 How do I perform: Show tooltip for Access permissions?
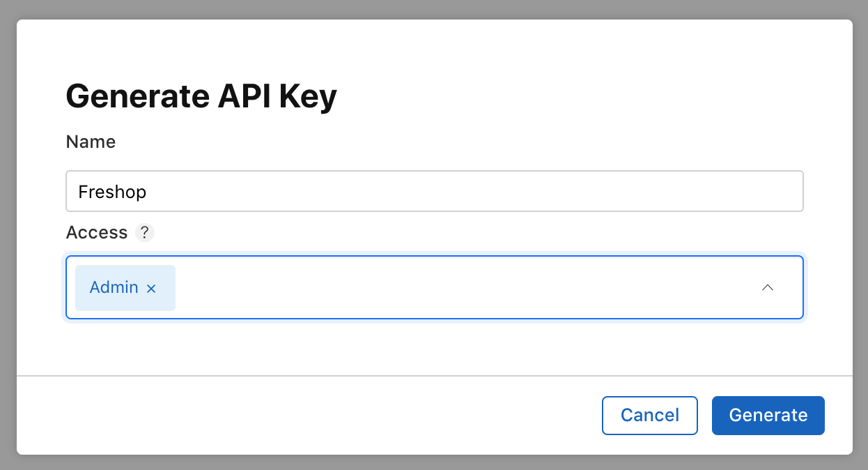pos(144,232)
